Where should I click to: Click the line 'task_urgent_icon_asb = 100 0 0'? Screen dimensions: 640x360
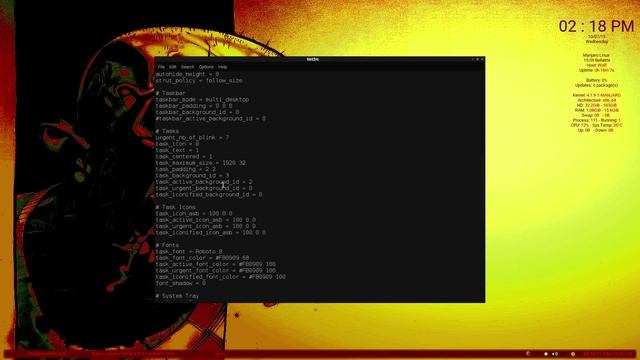tap(206, 226)
